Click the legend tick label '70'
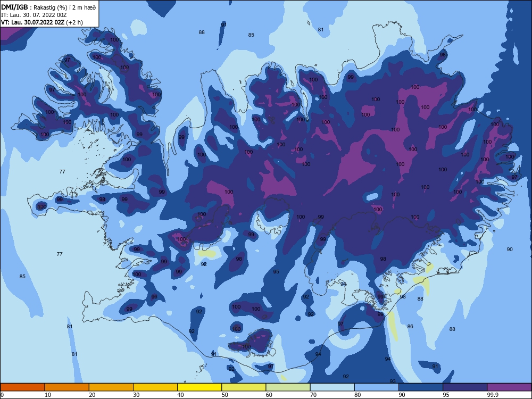532x399 pixels. pyautogui.click(x=313, y=395)
